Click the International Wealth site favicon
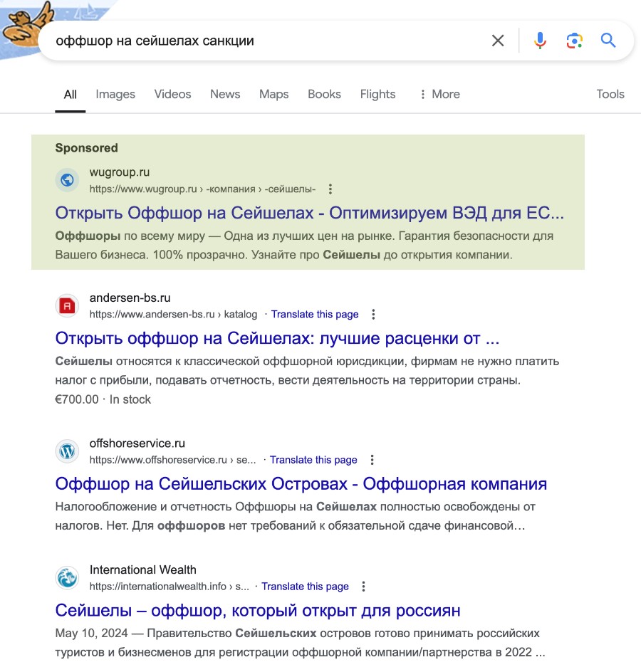The height and width of the screenshot is (672, 641). pos(66,578)
